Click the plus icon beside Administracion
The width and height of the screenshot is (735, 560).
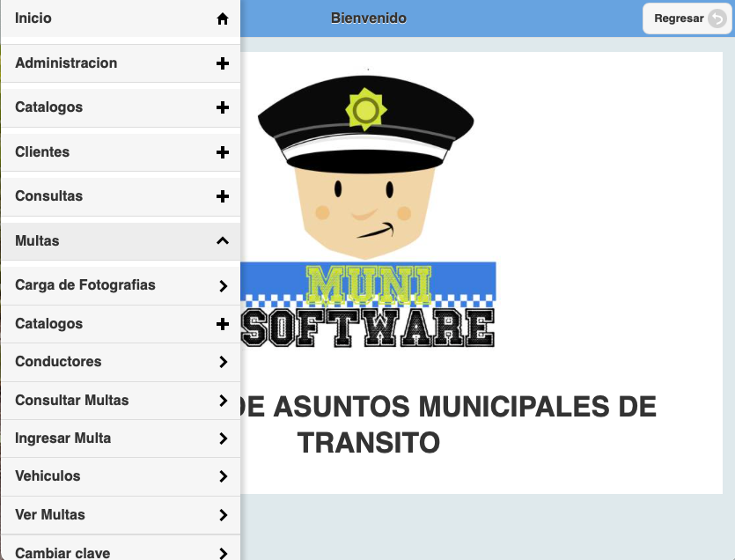(223, 63)
